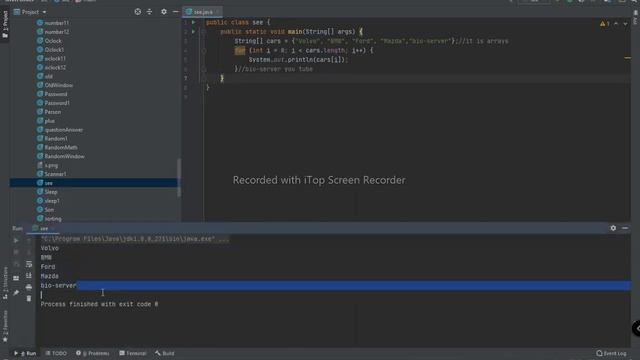Click the run arrow beside line 1
640x360 pixels.
click(194, 22)
